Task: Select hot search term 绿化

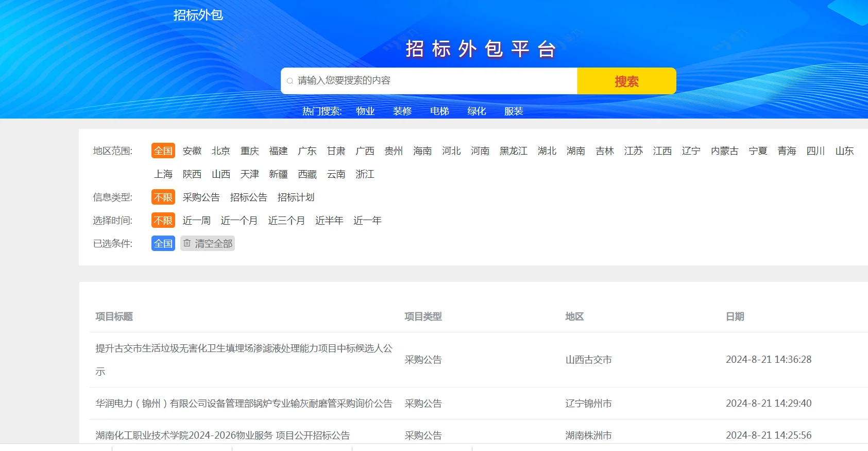Action: [x=476, y=111]
